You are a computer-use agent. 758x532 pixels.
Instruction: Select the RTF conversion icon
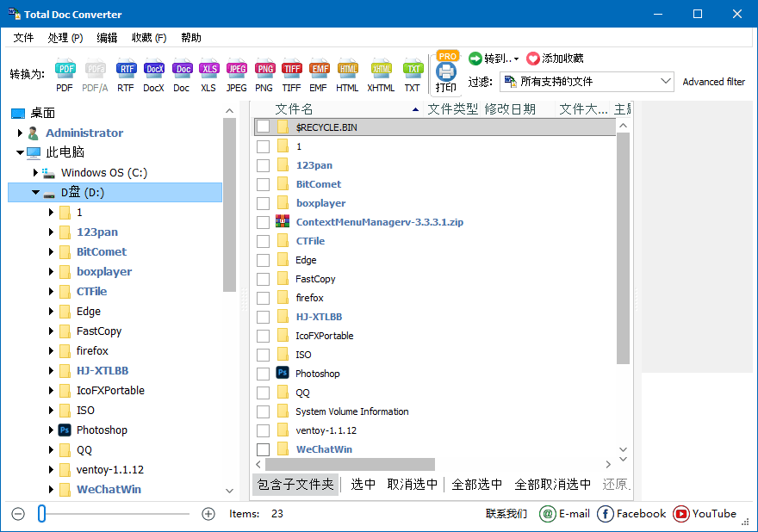pyautogui.click(x=126, y=69)
